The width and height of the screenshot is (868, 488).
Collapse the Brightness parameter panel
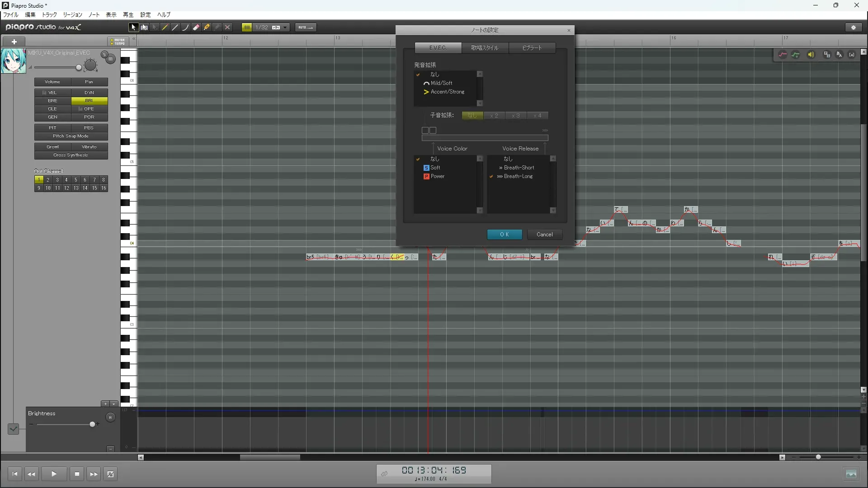click(110, 449)
